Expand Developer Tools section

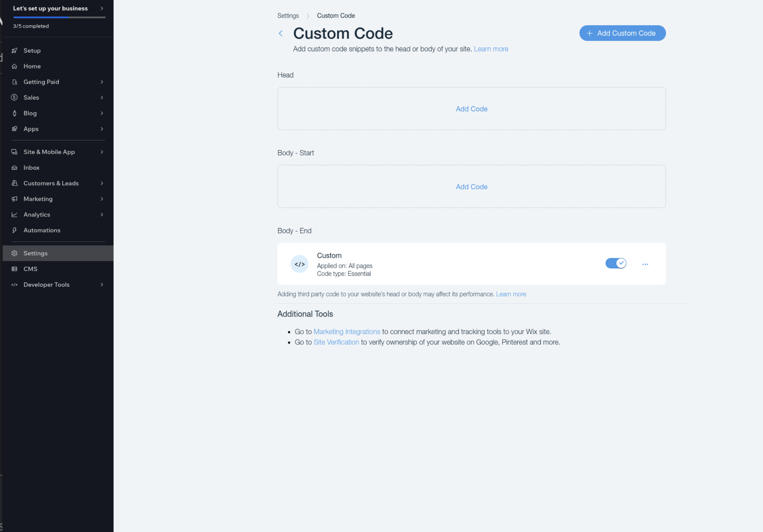click(101, 285)
